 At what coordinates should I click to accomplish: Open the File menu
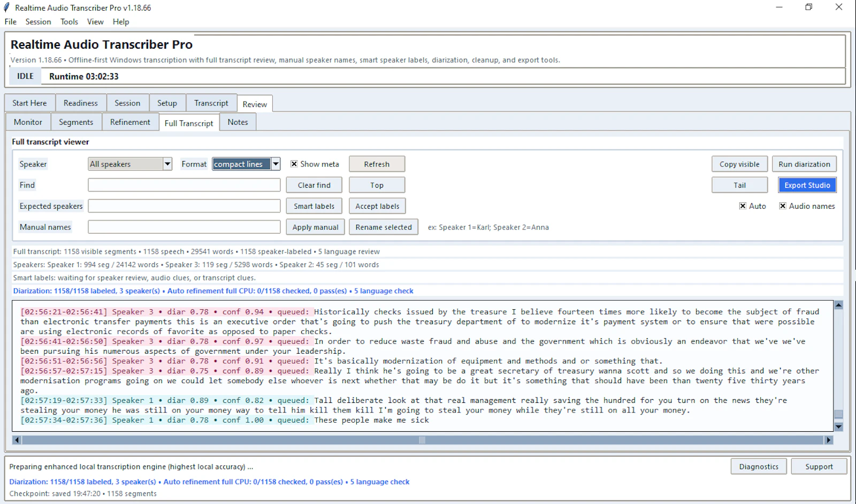pos(11,22)
